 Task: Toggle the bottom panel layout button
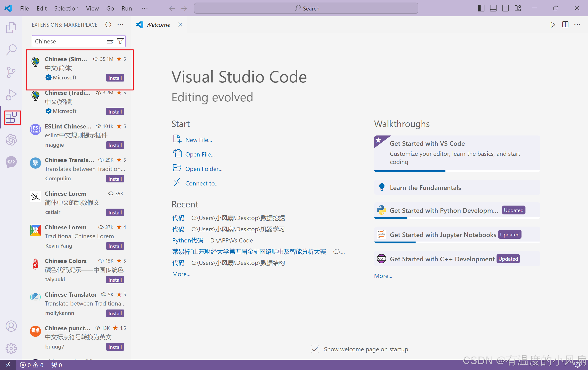point(493,8)
